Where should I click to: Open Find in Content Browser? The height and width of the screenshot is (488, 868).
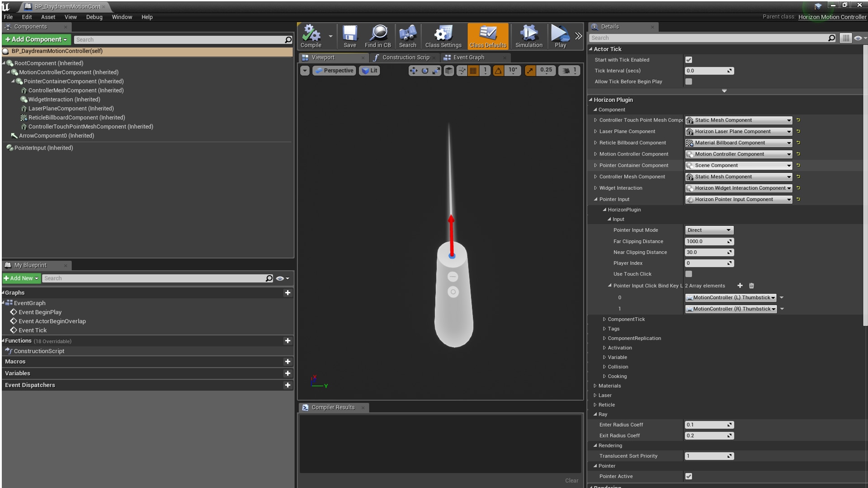click(377, 36)
